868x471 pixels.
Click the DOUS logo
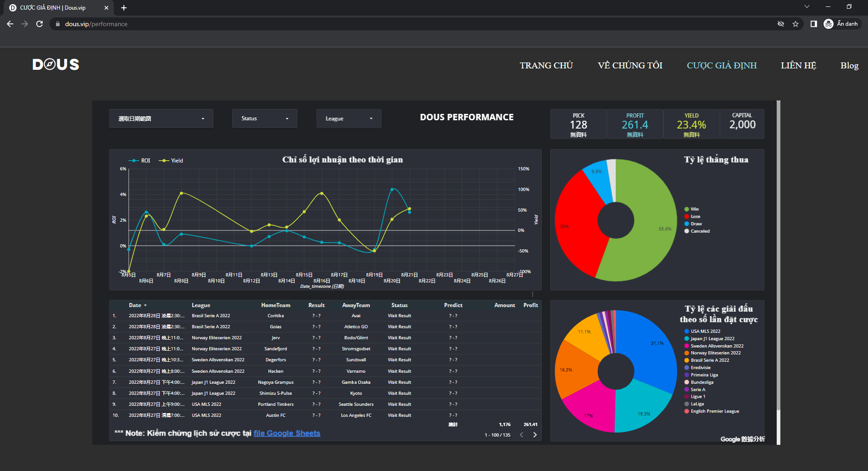pos(56,65)
